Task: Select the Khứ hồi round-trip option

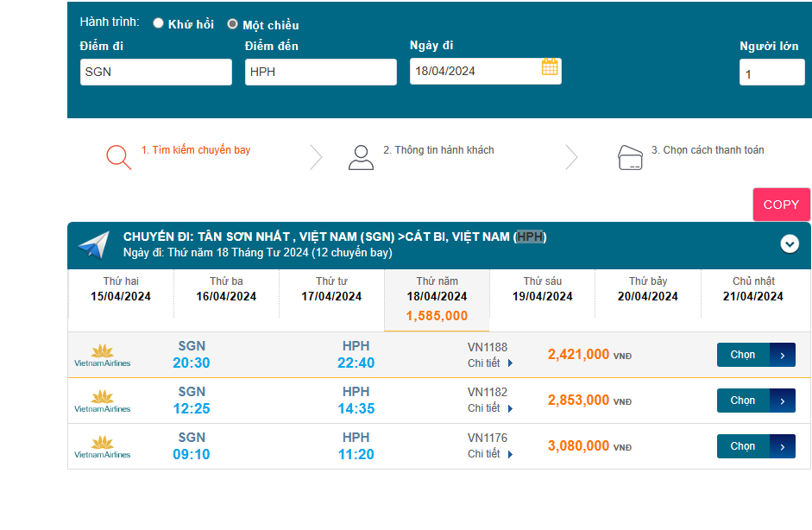Action: coord(159,23)
